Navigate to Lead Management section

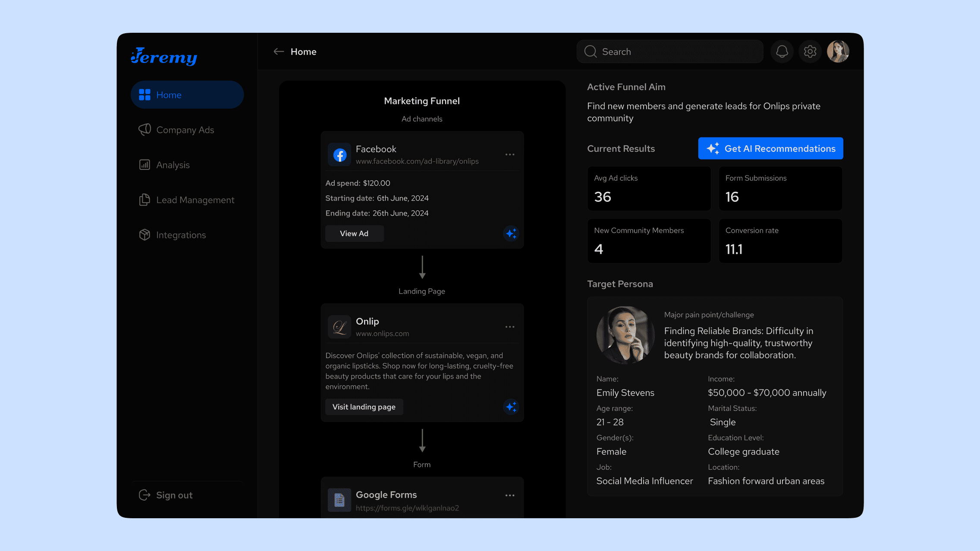195,200
